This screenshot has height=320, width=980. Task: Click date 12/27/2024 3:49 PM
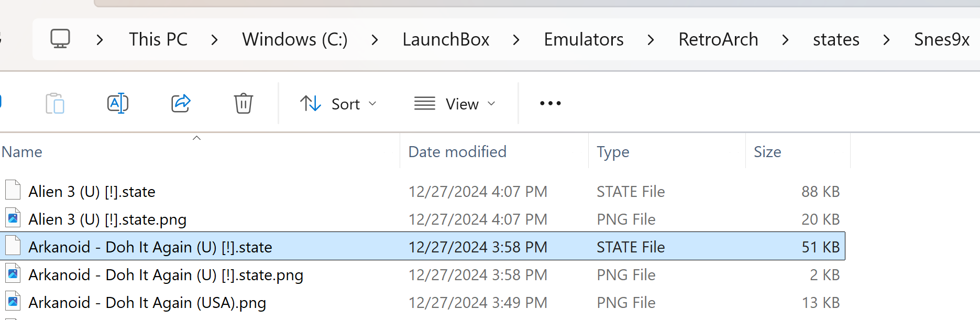click(478, 303)
